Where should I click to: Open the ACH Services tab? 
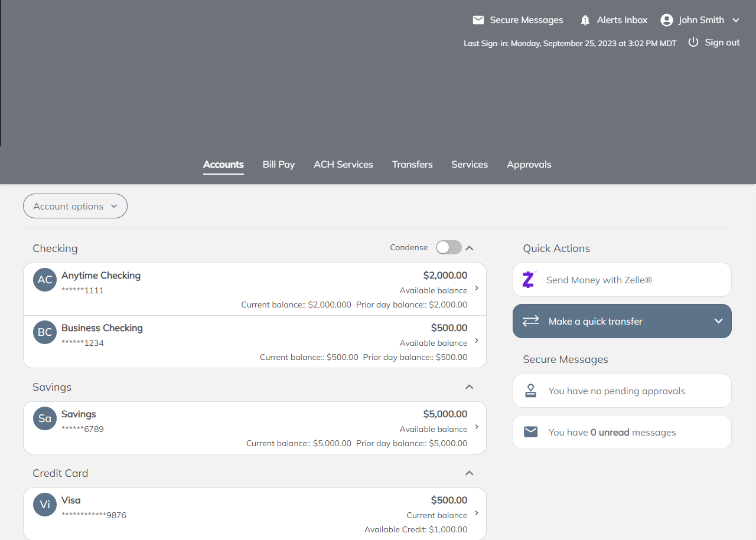(x=343, y=165)
